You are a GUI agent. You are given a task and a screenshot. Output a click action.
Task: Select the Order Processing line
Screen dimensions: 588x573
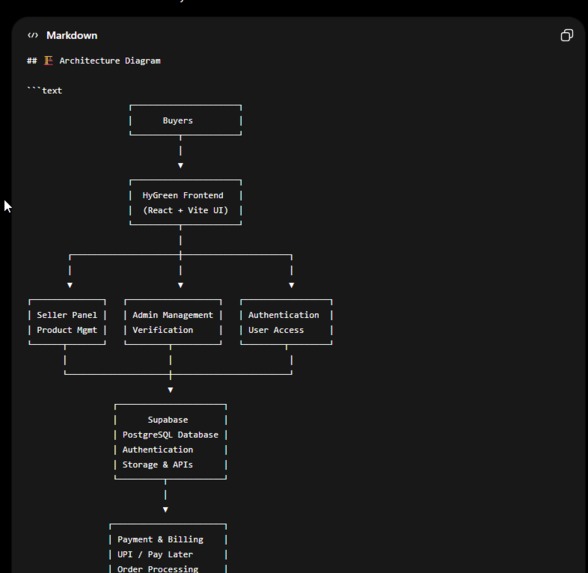(x=158, y=569)
